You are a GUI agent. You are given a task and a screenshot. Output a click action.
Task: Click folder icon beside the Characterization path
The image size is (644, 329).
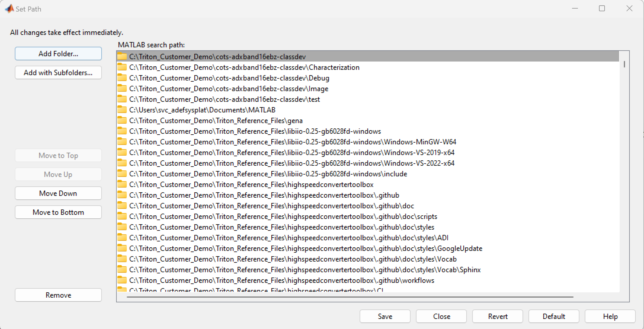pyautogui.click(x=122, y=67)
